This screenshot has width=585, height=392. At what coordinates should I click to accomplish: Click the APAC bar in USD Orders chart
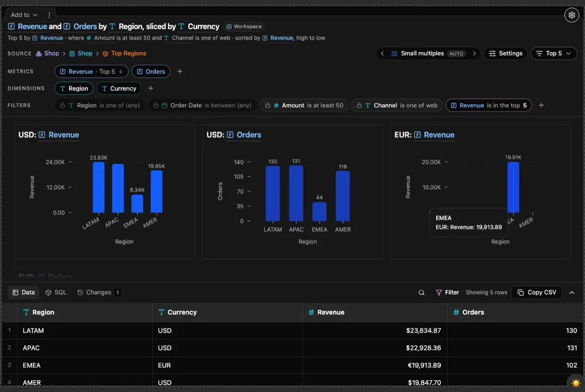tap(296, 193)
